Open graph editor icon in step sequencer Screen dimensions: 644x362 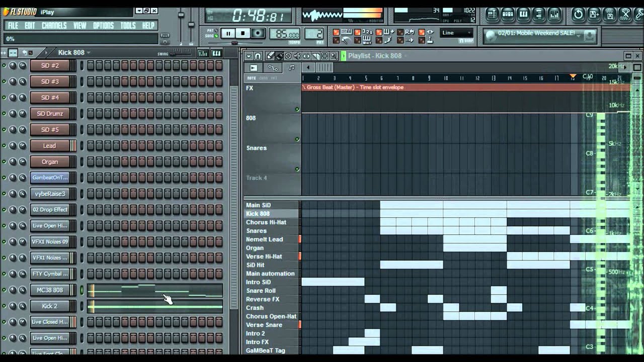pos(203,53)
